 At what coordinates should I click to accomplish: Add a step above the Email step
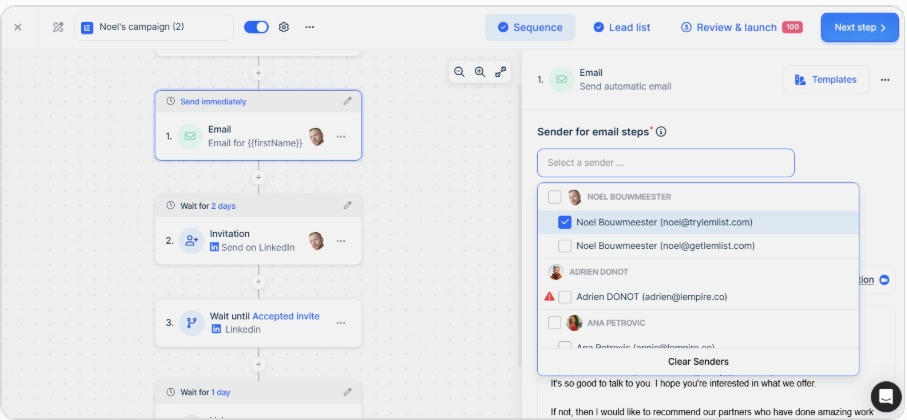259,73
